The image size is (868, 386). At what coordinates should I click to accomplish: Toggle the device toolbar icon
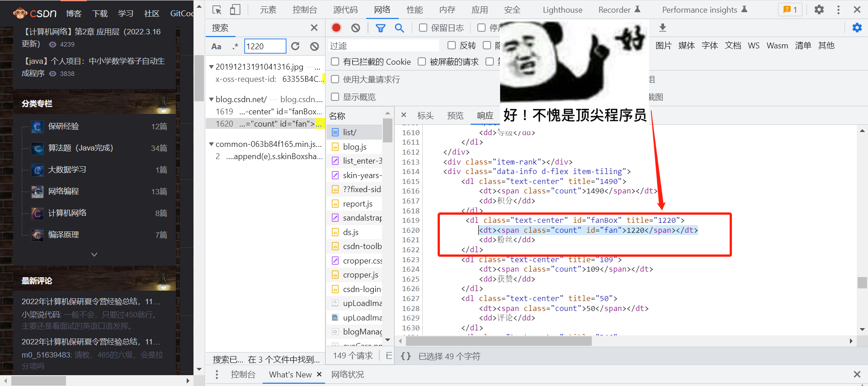click(235, 9)
